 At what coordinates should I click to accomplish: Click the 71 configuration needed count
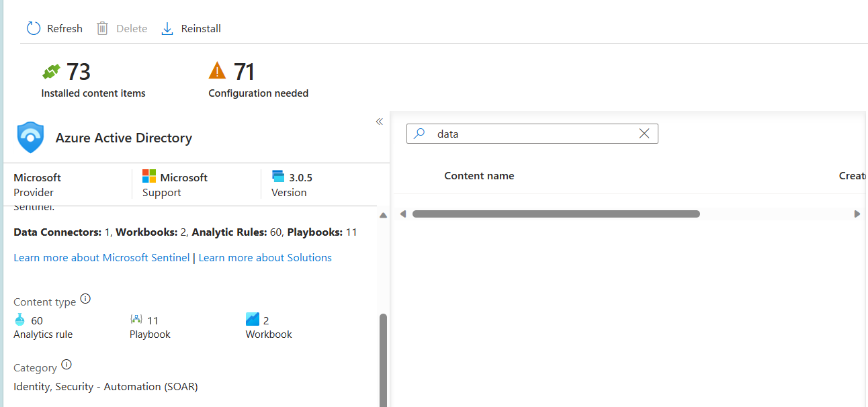(245, 71)
